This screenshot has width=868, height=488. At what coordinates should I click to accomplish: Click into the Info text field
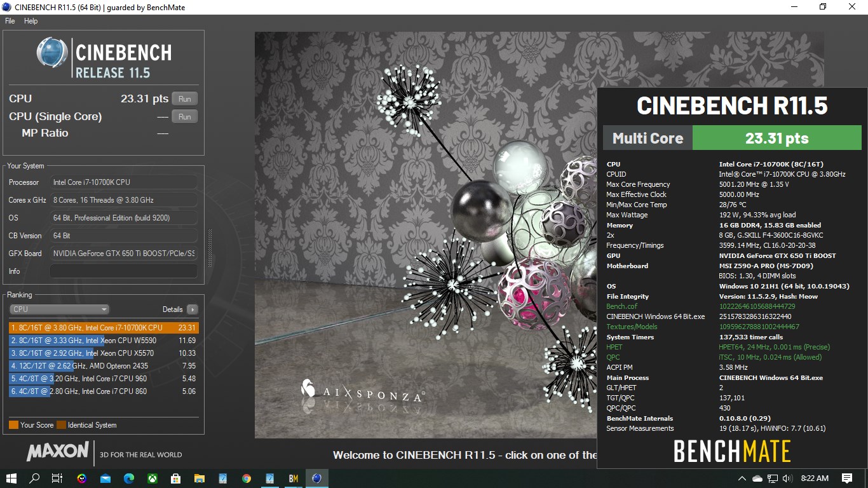tap(123, 271)
